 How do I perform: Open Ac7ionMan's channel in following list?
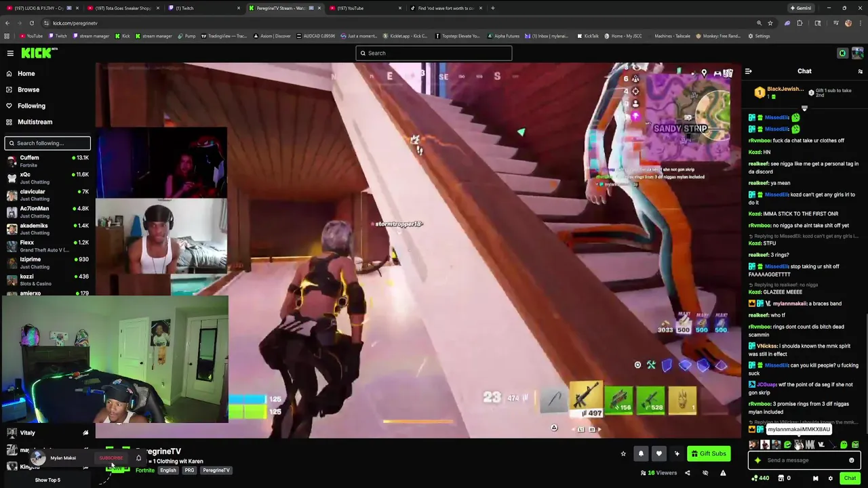pos(47,211)
